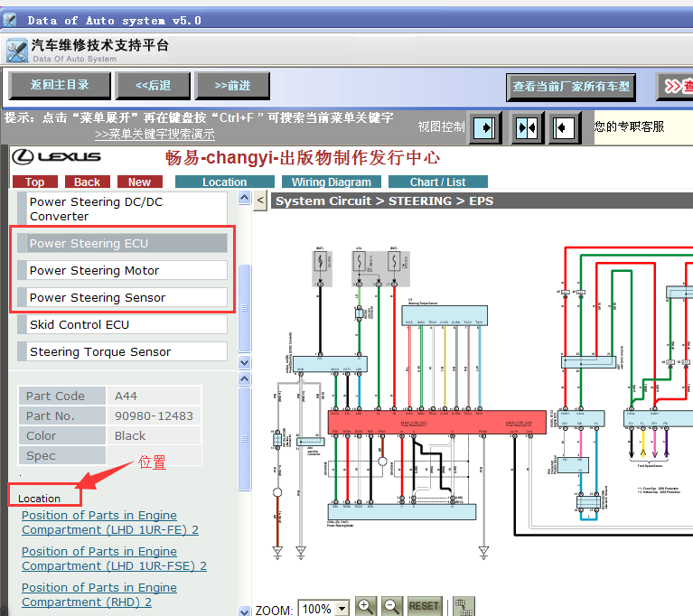This screenshot has width=693, height=616.
Task: Click the 您的专职客服 text
Action: (x=629, y=126)
